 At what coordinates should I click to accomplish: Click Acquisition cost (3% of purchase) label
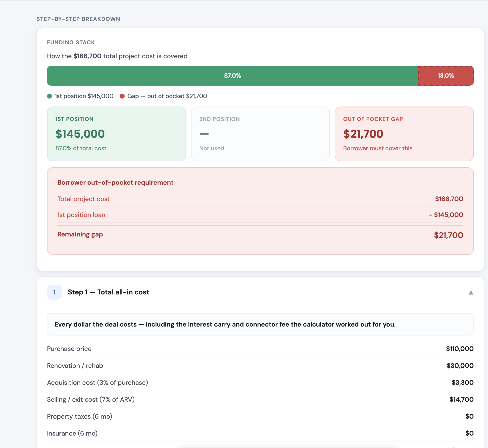click(98, 383)
